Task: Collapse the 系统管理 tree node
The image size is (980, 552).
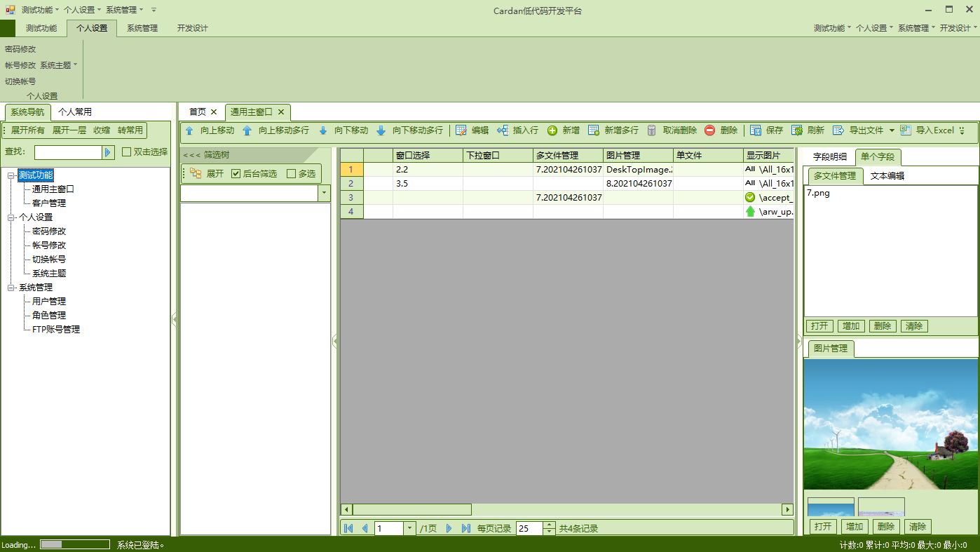Action: (11, 288)
